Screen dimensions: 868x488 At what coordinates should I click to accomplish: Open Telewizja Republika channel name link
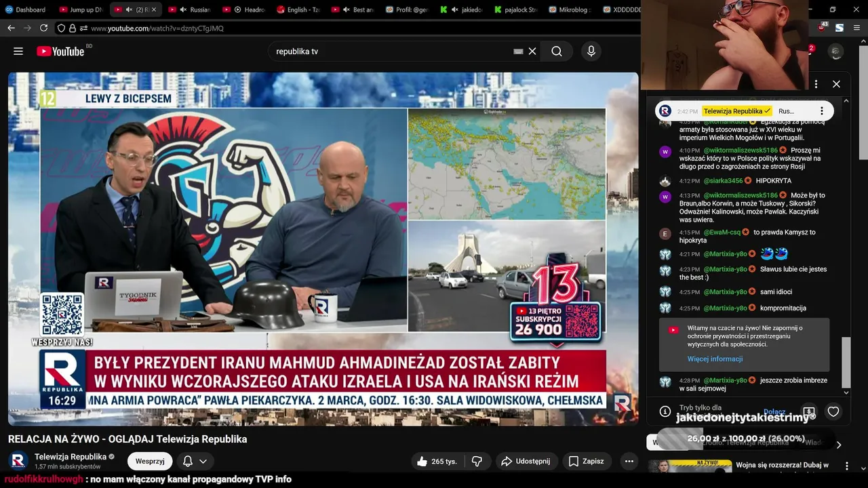71,456
